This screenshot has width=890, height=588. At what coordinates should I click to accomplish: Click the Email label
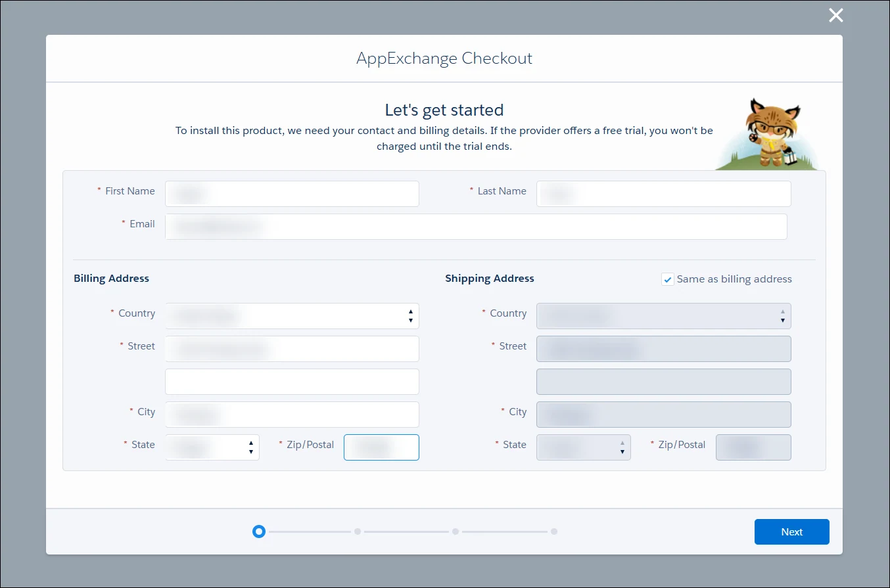tap(142, 224)
